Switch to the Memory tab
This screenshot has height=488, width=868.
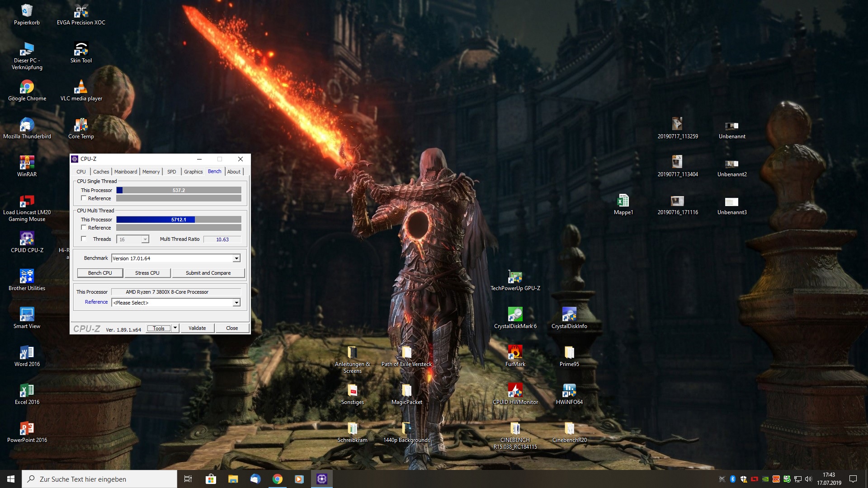tap(151, 172)
